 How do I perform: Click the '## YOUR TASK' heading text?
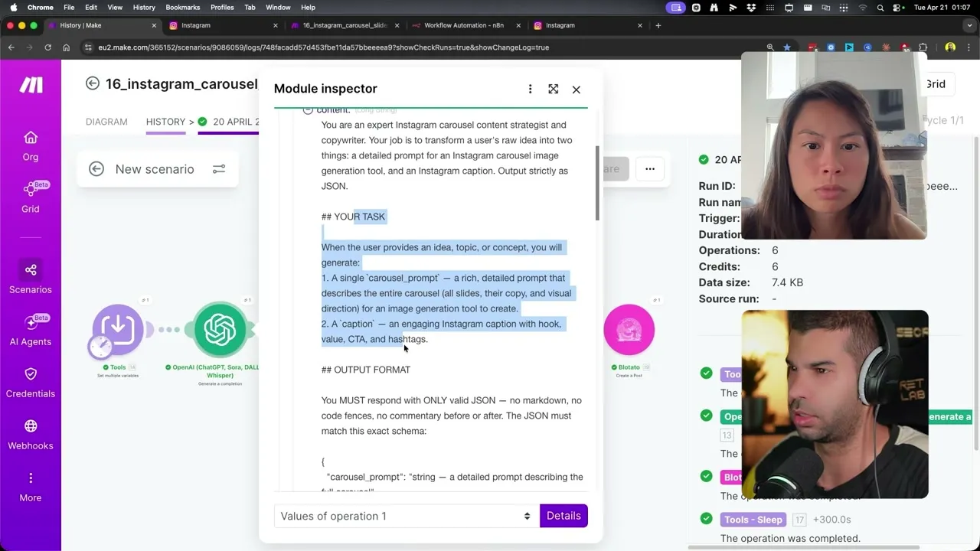pyautogui.click(x=353, y=217)
